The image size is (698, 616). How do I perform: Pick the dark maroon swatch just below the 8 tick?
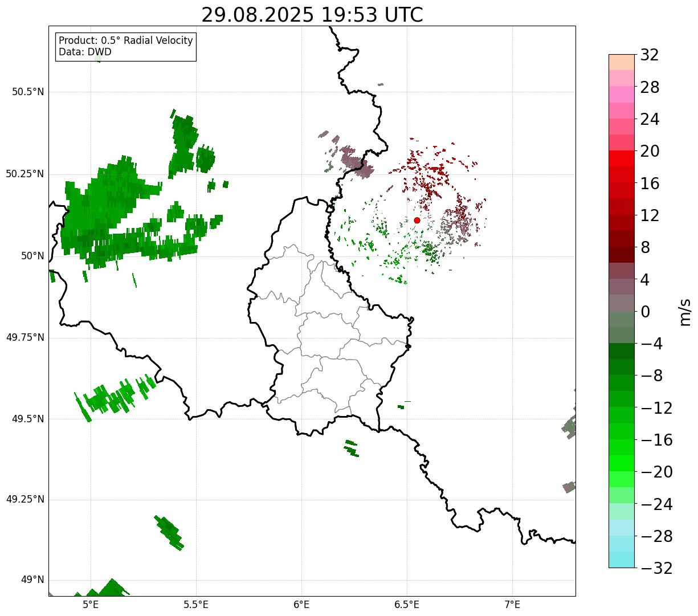pyautogui.click(x=621, y=255)
